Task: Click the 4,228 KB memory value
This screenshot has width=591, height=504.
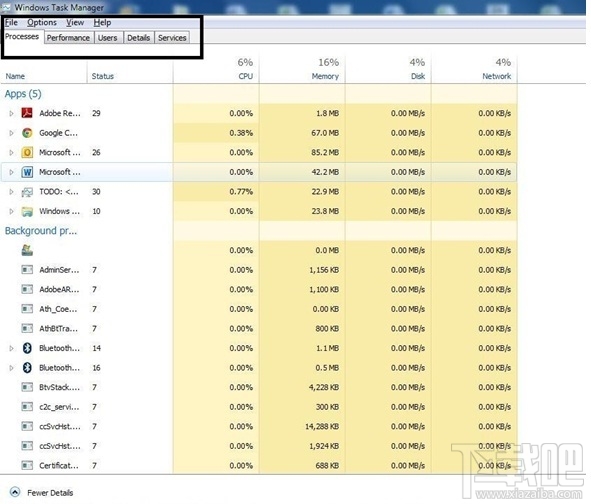Action: point(324,387)
